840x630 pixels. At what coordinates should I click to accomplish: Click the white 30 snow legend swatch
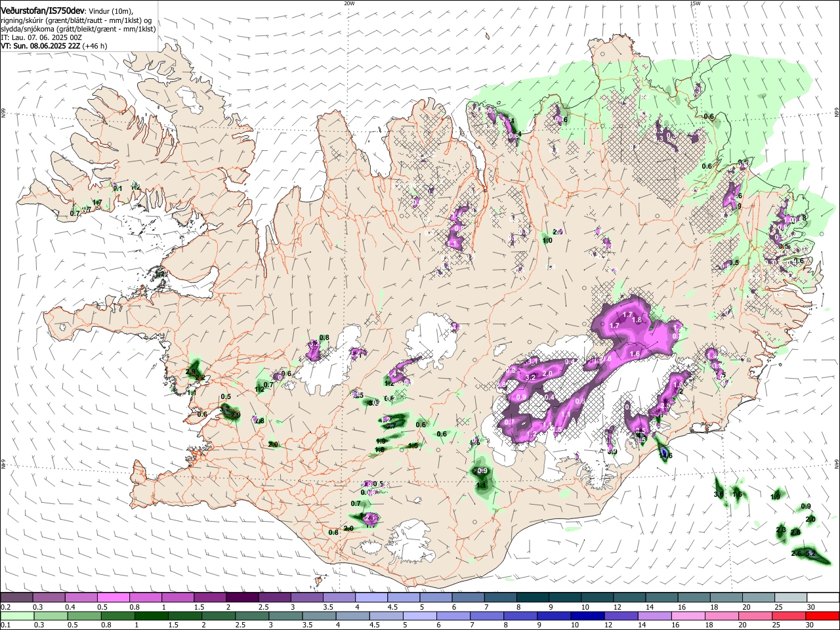coord(822,598)
